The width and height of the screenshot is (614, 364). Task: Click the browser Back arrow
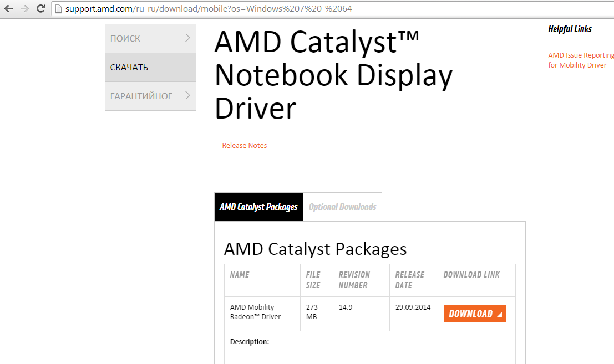point(9,9)
